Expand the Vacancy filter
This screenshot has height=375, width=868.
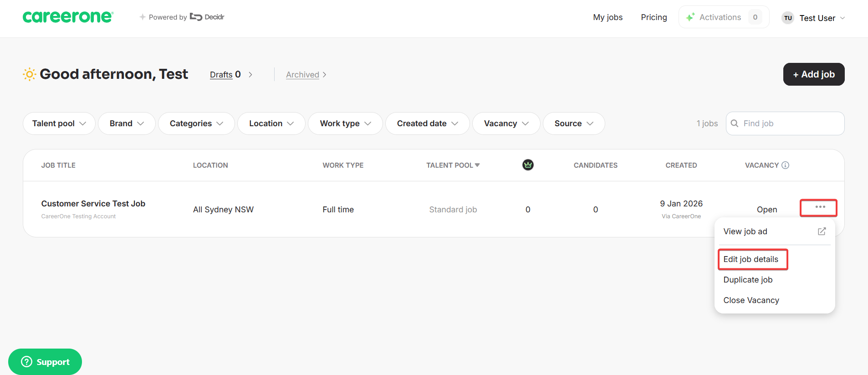tap(506, 123)
